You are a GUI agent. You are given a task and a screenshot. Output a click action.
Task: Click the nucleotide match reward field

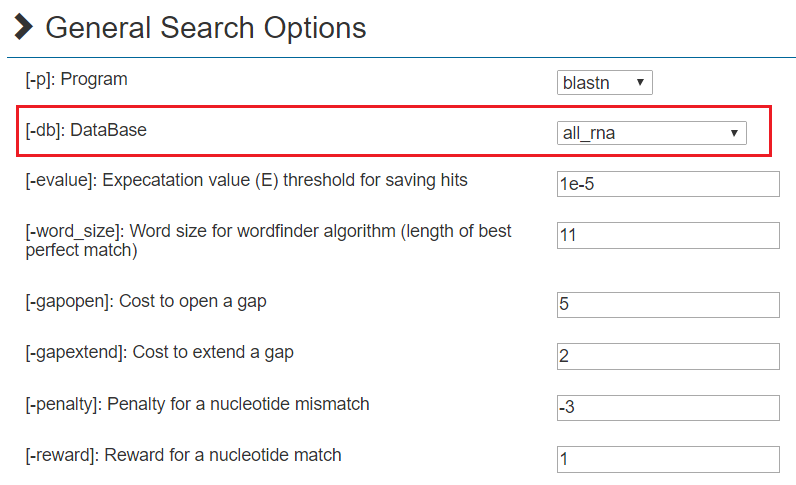pyautogui.click(x=667, y=459)
